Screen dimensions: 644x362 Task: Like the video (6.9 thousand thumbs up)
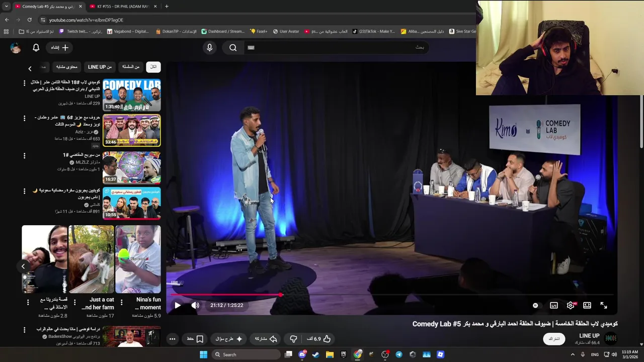[319, 339]
